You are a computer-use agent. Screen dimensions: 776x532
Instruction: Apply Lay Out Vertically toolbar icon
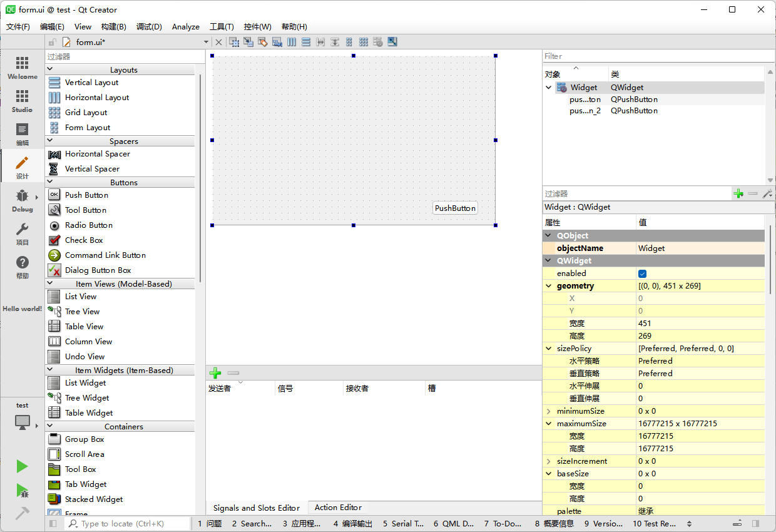coord(306,42)
